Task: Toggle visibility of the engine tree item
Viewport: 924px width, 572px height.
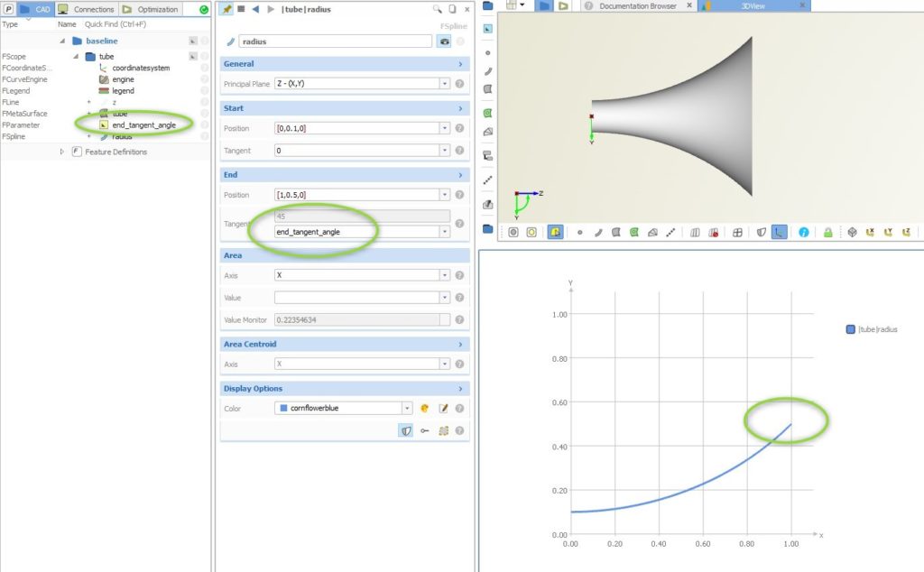Action: [x=205, y=79]
